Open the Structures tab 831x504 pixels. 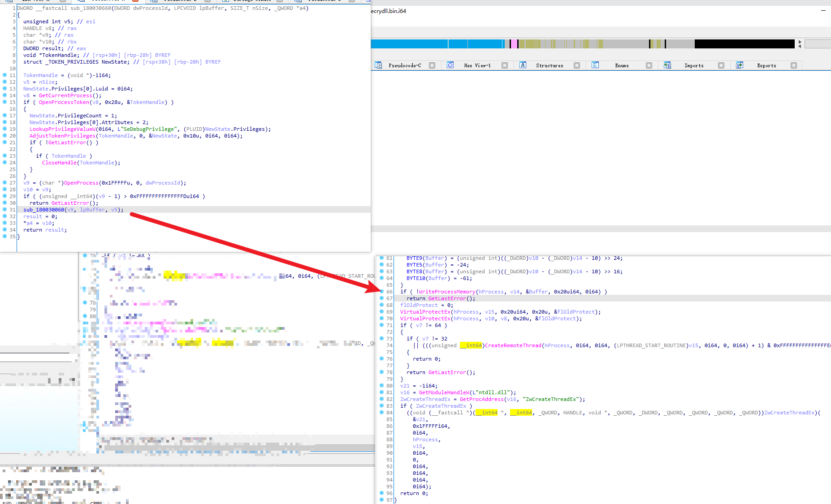pyautogui.click(x=550, y=65)
